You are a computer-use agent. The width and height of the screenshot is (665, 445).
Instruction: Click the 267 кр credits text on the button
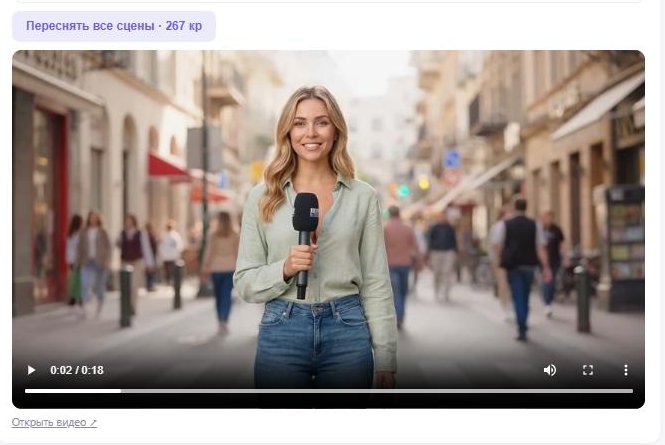(184, 26)
